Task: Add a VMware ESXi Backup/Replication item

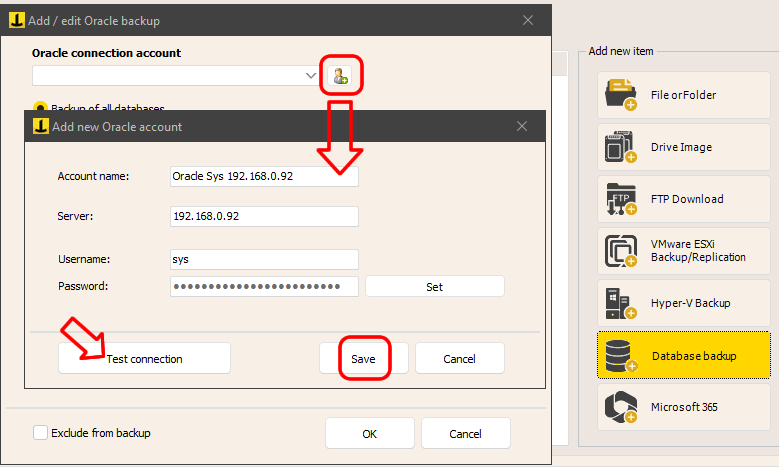Action: [684, 251]
